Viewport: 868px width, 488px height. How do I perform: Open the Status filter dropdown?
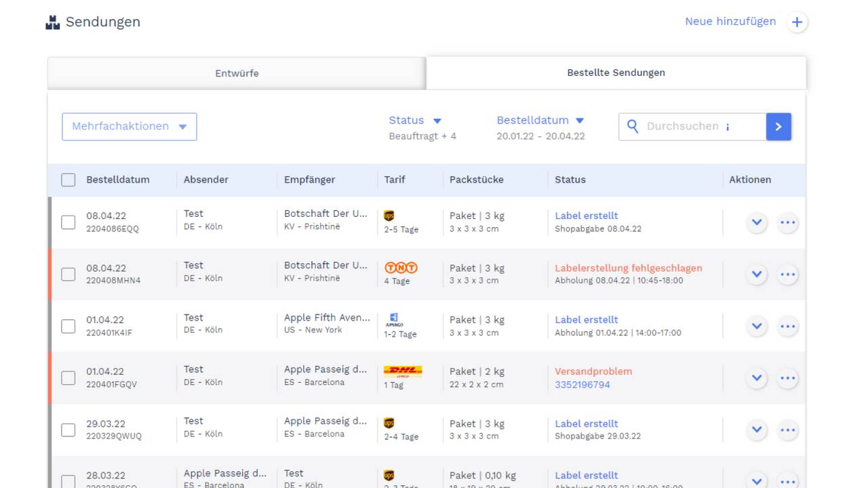(415, 121)
